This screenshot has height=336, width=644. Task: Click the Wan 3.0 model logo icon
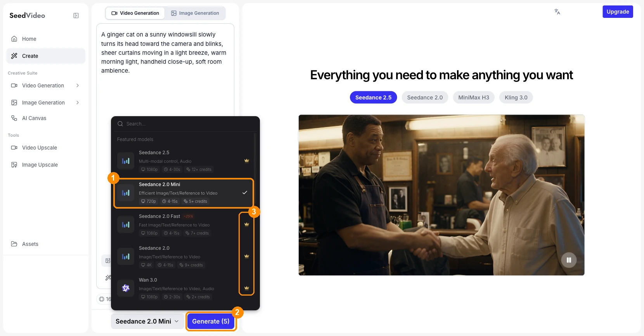(x=126, y=288)
